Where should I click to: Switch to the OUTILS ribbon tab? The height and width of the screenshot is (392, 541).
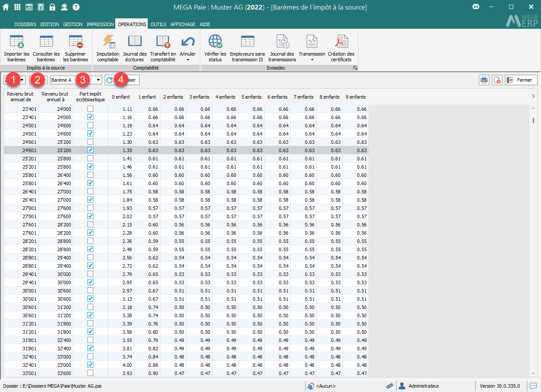coord(158,24)
